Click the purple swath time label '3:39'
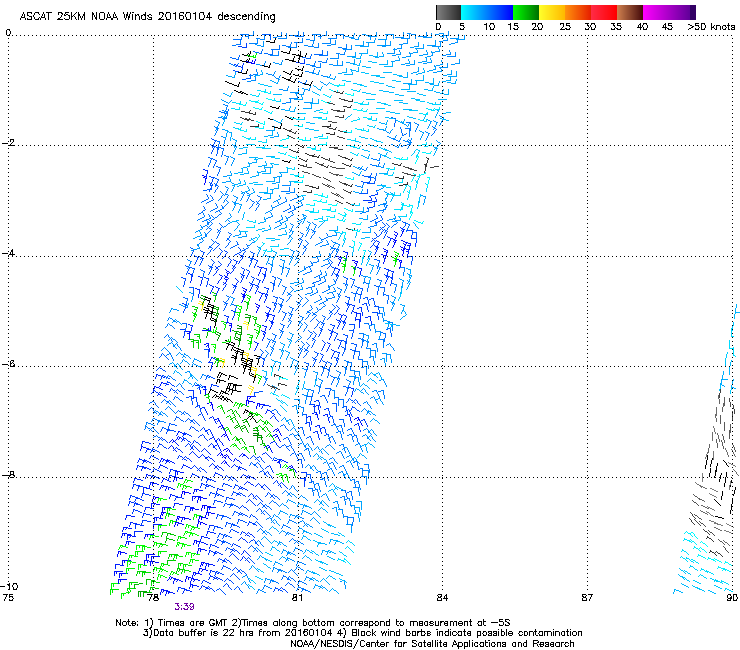Screen dimensions: 740x650 coord(185,607)
